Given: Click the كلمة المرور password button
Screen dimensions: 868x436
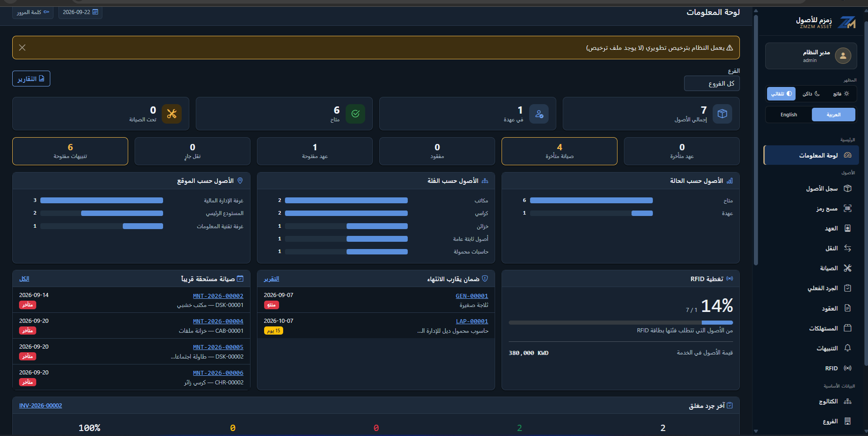Looking at the screenshot, I should [x=33, y=12].
